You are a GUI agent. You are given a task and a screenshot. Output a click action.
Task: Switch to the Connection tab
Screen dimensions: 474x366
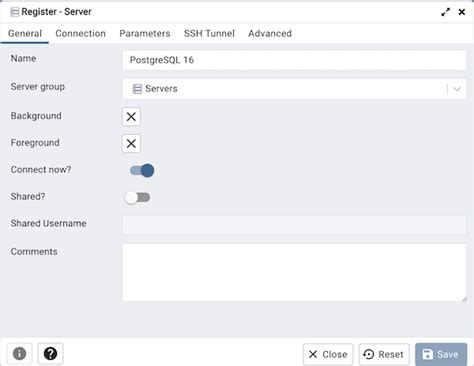pyautogui.click(x=80, y=33)
